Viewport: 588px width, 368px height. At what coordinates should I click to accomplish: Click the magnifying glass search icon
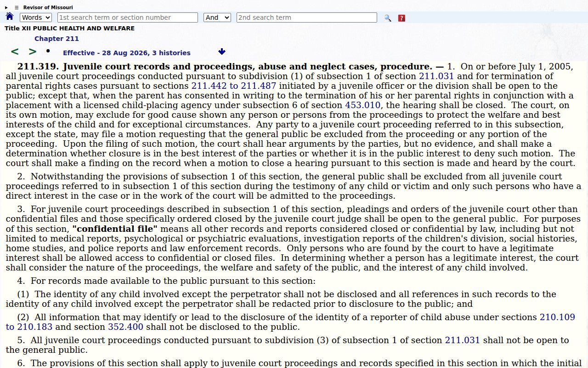(x=388, y=18)
